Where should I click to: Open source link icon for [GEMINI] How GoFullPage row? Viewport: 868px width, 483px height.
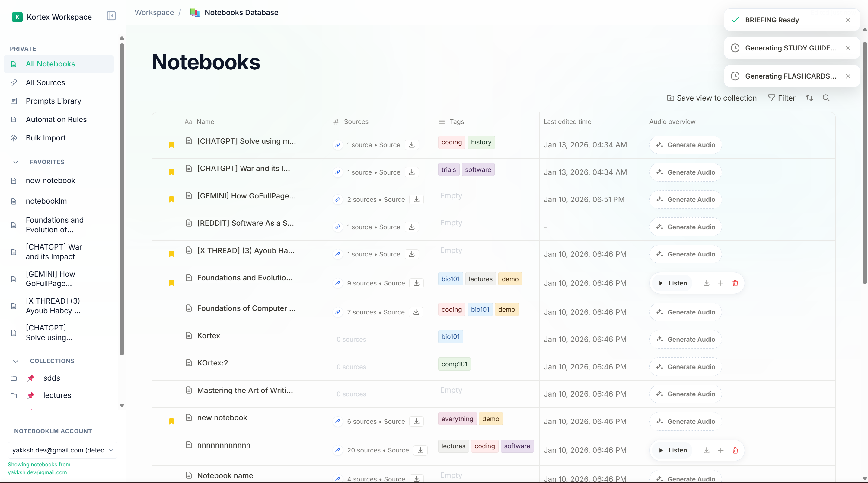tap(338, 199)
